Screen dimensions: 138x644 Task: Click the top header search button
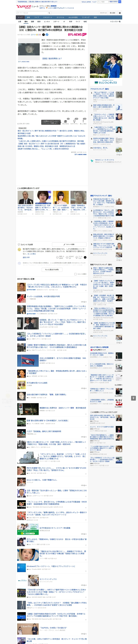tap(120, 2)
